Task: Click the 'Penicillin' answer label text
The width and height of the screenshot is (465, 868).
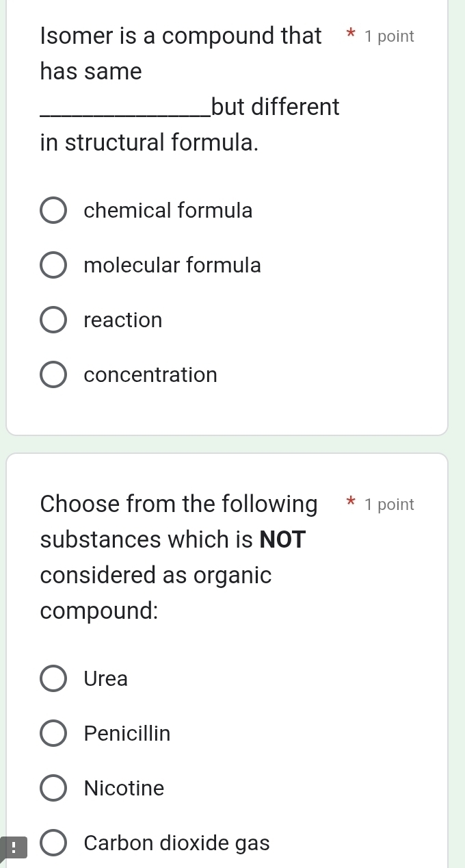Action: (x=127, y=734)
